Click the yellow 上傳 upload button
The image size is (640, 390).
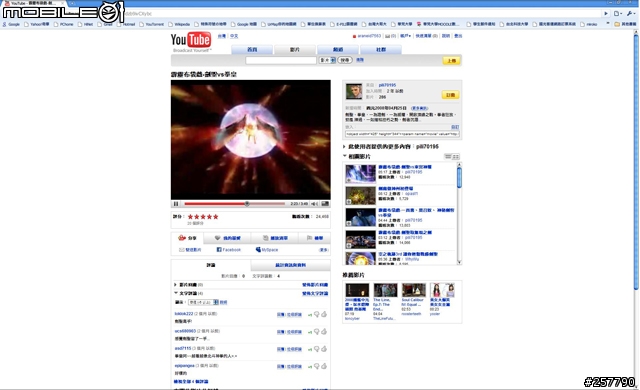tap(451, 61)
